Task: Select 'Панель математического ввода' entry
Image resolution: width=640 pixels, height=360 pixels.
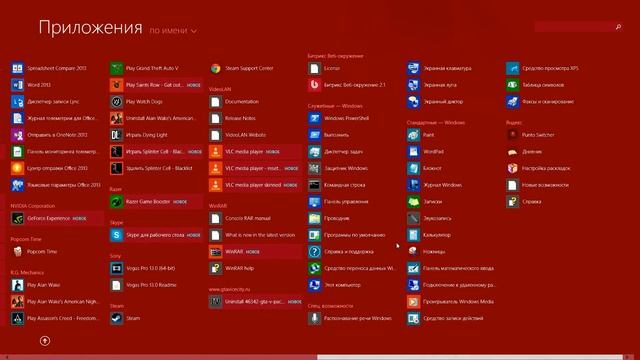Action: [451, 268]
